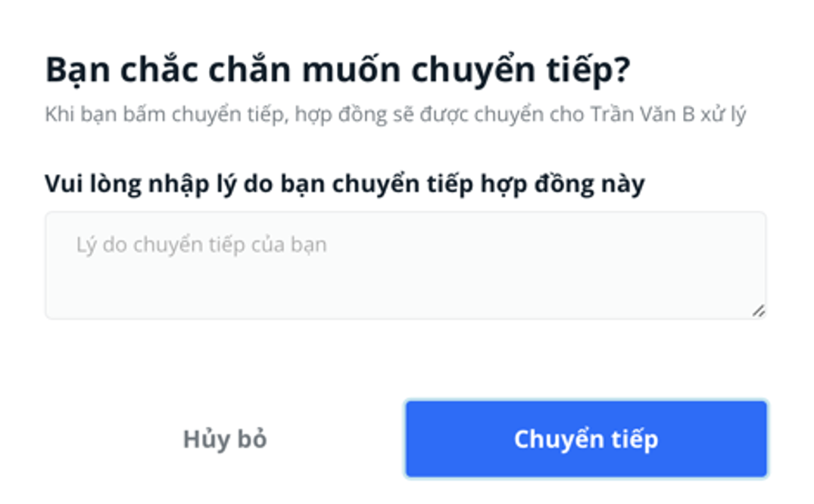
Task: Place cursor in the reason input box
Action: (x=405, y=265)
